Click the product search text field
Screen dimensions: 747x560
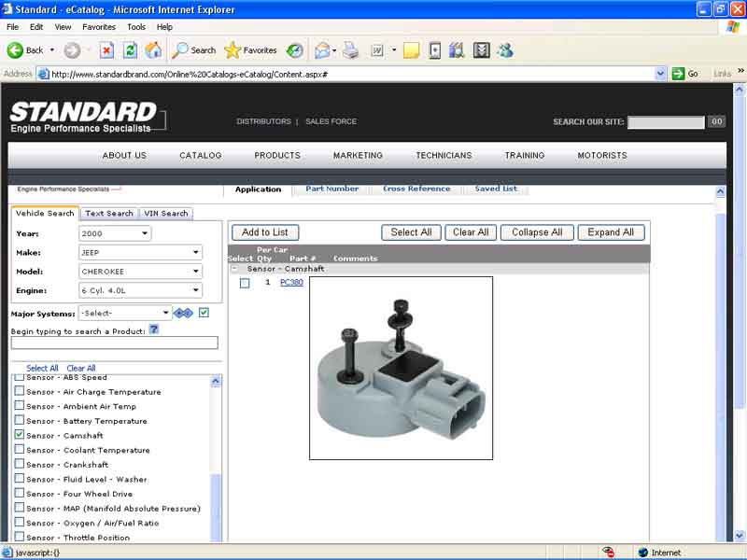(x=114, y=343)
